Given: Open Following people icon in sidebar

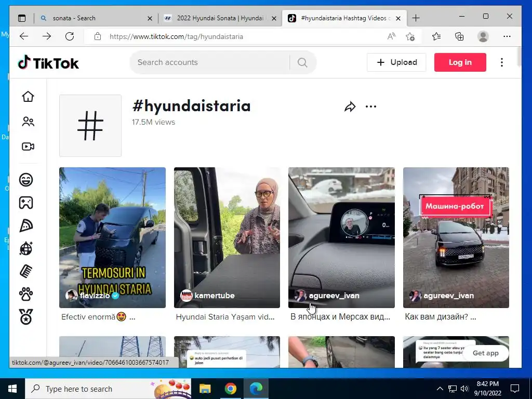Looking at the screenshot, I should pos(28,122).
